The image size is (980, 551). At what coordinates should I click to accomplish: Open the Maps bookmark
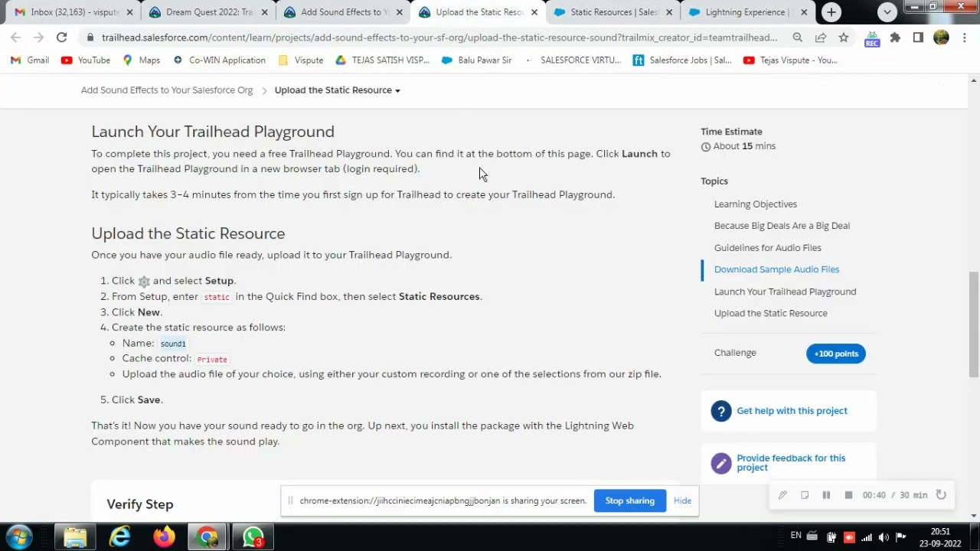(141, 60)
